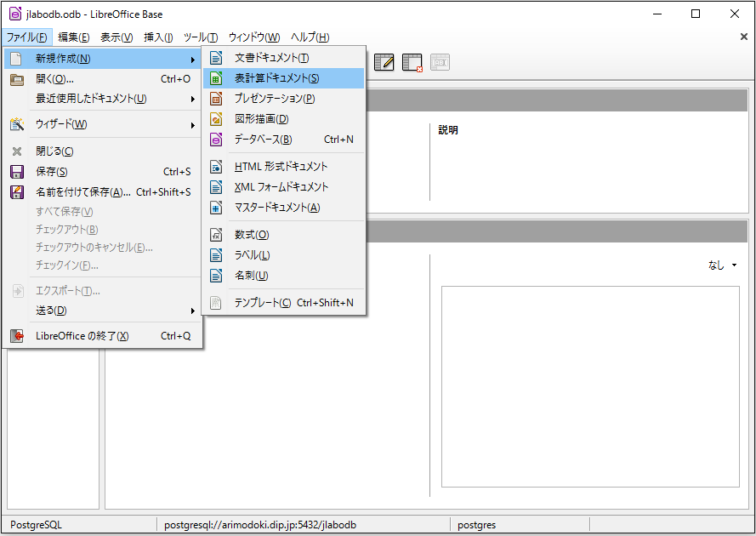Click the empty preview pane
Viewport: 756px width, 536px height.
[590, 386]
